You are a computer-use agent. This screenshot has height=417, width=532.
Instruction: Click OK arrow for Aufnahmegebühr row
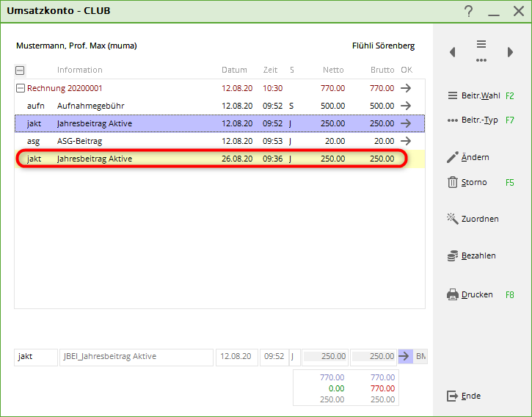point(405,106)
